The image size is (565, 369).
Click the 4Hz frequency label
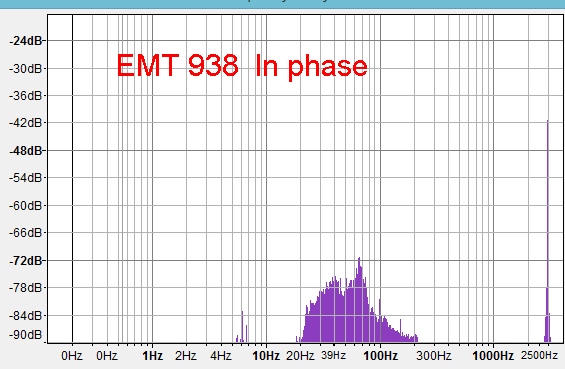(x=221, y=356)
